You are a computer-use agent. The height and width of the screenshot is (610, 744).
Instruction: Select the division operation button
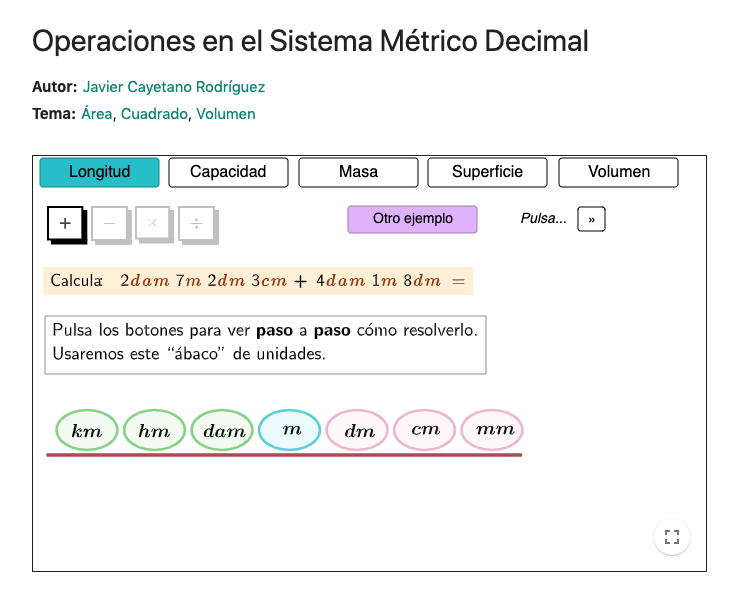point(196,223)
